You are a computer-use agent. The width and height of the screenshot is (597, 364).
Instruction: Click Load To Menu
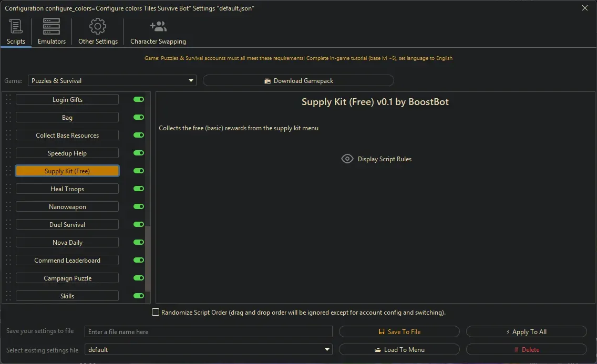click(x=399, y=349)
